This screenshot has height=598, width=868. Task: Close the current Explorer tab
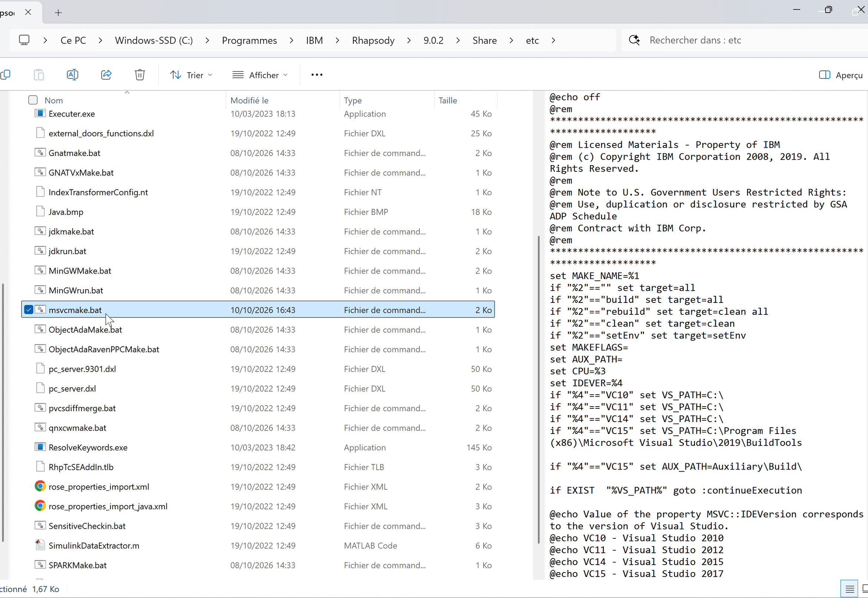point(28,12)
